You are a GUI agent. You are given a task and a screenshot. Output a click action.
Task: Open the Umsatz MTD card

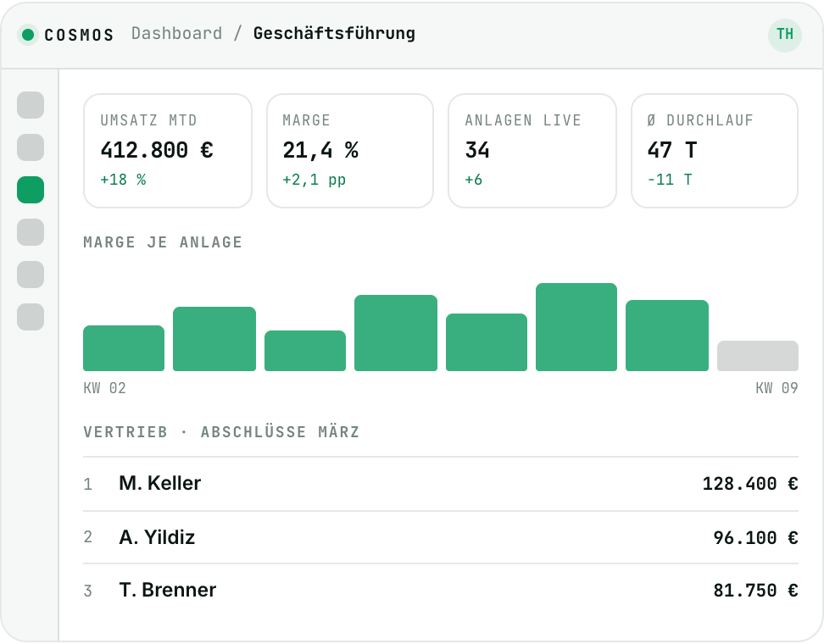[168, 151]
